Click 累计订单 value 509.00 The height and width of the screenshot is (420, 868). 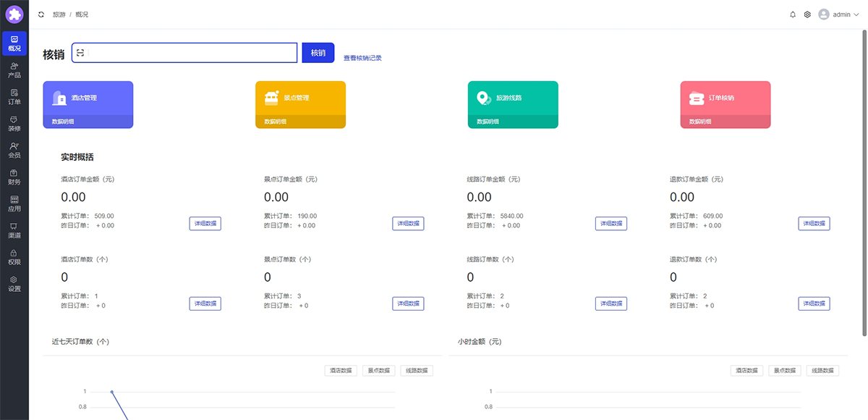(x=104, y=216)
